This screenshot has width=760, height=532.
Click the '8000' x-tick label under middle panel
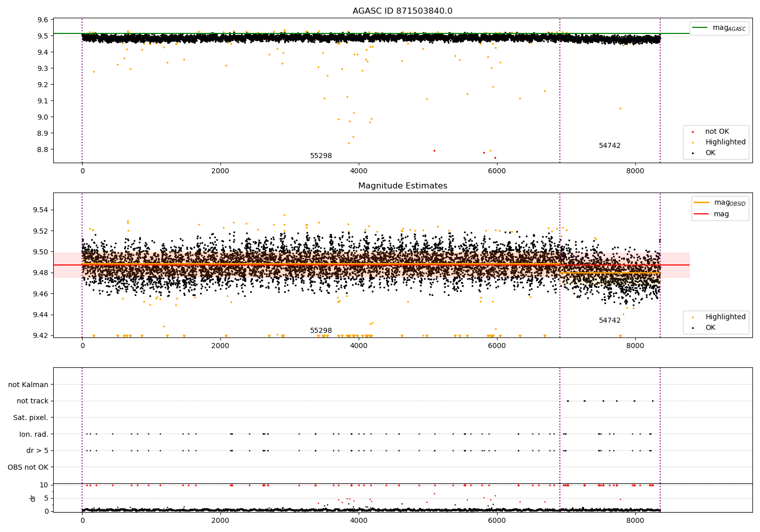click(635, 346)
